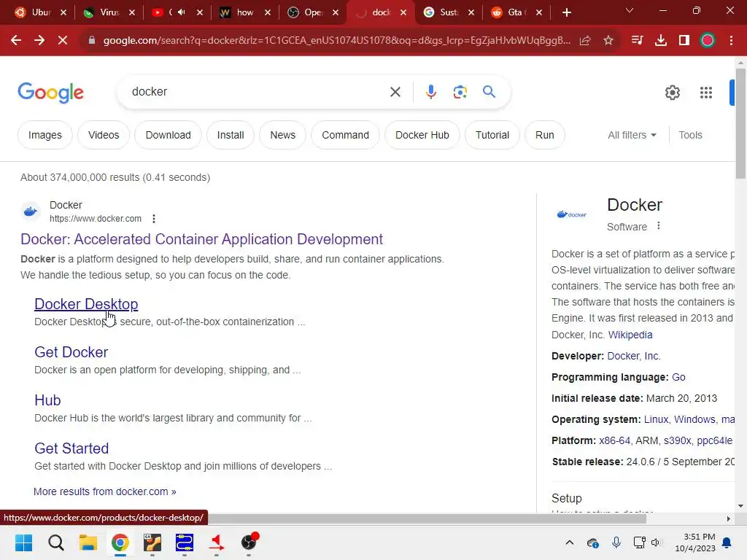The height and width of the screenshot is (560, 747).
Task: Open the Chrome profile avatar
Action: tap(708, 41)
